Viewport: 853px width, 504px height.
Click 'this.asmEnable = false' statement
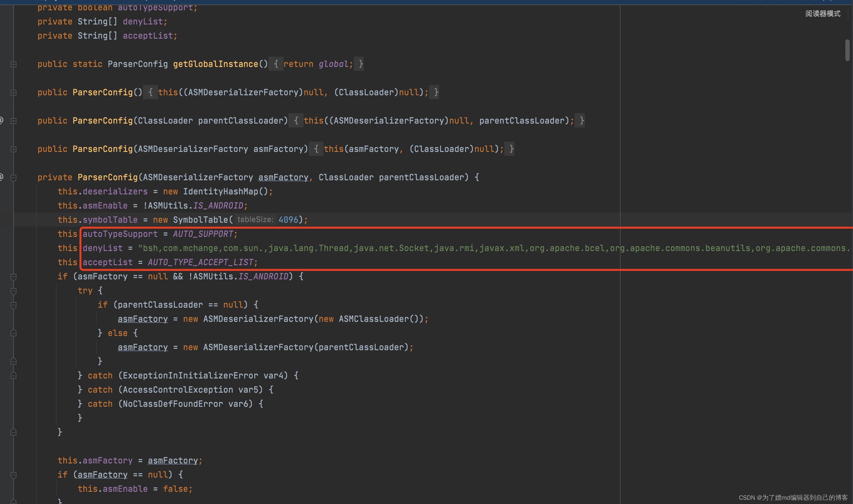pyautogui.click(x=135, y=489)
